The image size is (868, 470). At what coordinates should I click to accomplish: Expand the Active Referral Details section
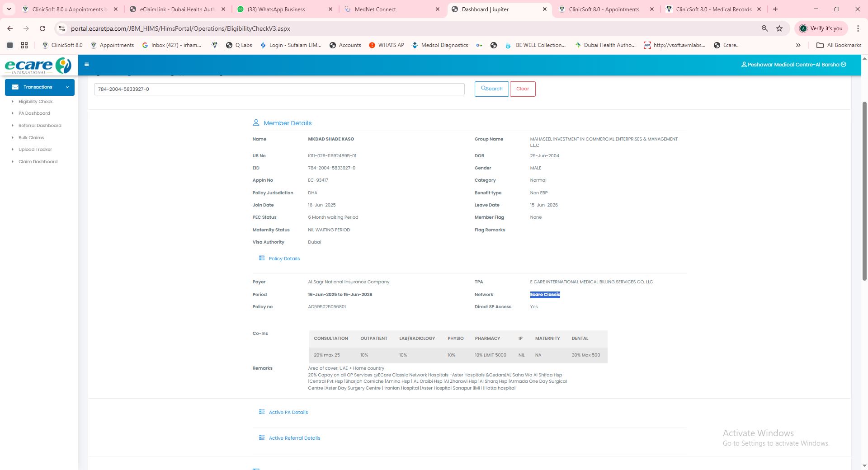[289, 438]
